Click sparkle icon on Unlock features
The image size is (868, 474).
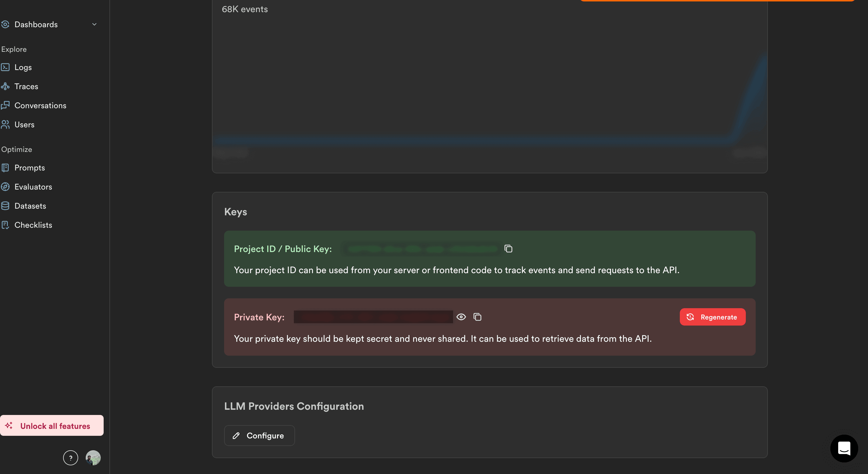pos(9,425)
